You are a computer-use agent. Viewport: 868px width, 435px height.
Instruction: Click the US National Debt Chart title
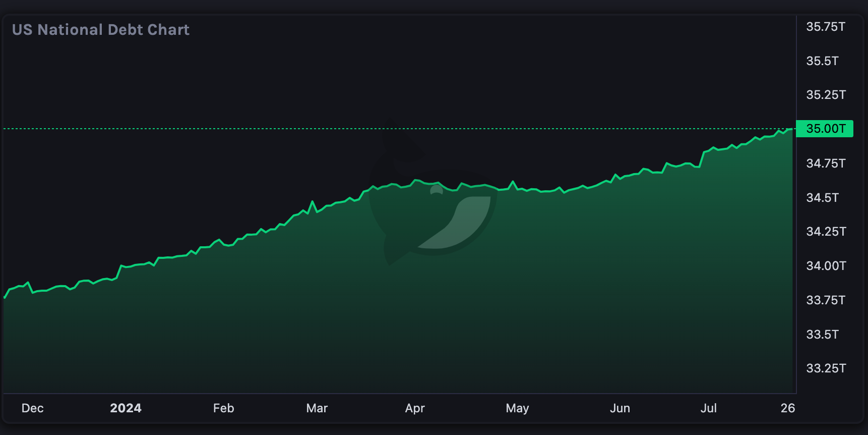(101, 30)
